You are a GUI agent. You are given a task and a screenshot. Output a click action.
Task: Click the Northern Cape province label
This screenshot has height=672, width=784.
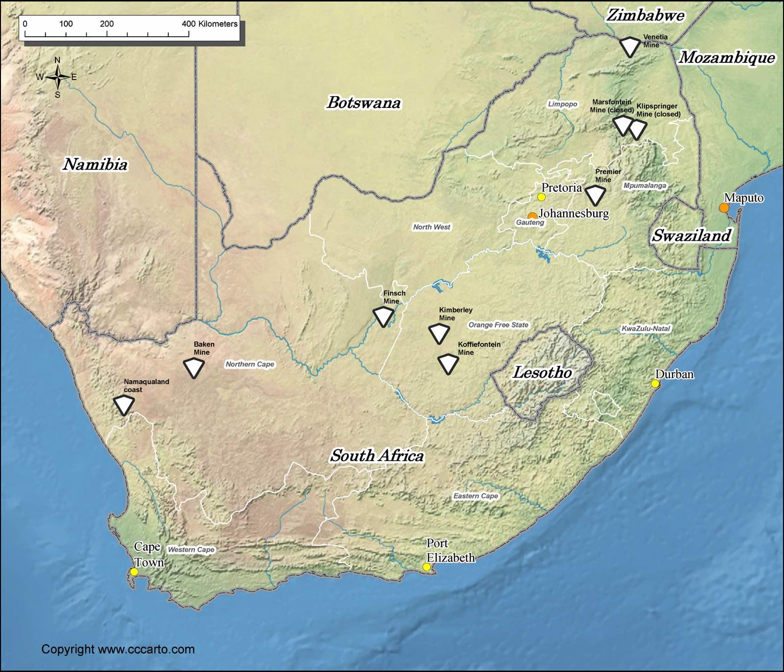click(x=250, y=364)
